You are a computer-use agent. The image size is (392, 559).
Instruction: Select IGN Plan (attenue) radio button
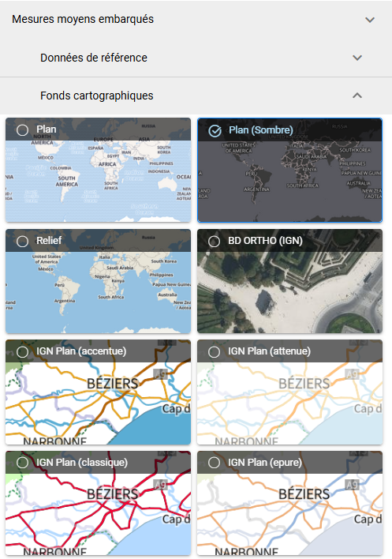214,352
